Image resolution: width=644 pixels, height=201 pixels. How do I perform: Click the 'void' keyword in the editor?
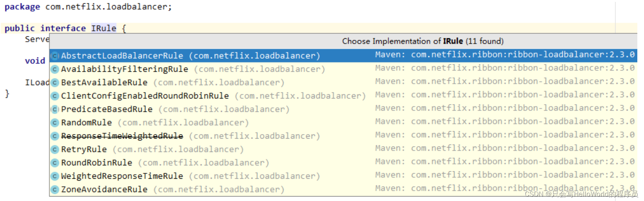[x=35, y=61]
